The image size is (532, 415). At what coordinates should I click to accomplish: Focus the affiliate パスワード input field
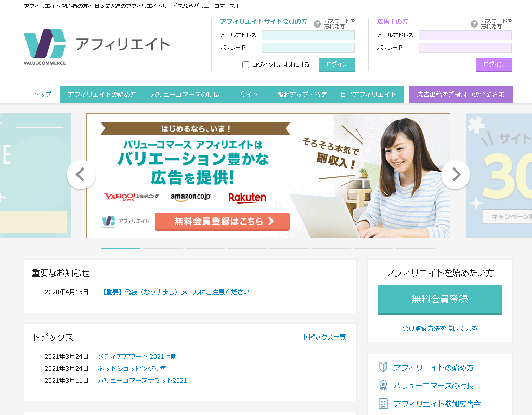tap(308, 47)
